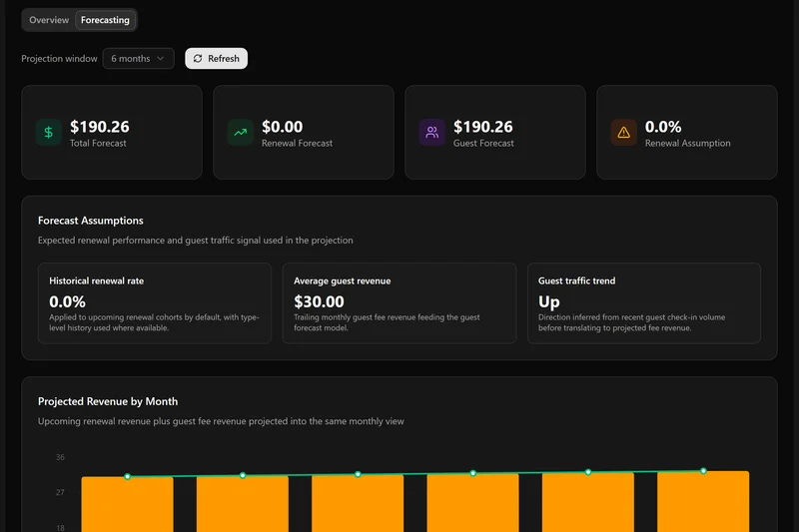The width and height of the screenshot is (799, 532).
Task: Click the 0.0% Renewal Assumption value
Action: [663, 126]
